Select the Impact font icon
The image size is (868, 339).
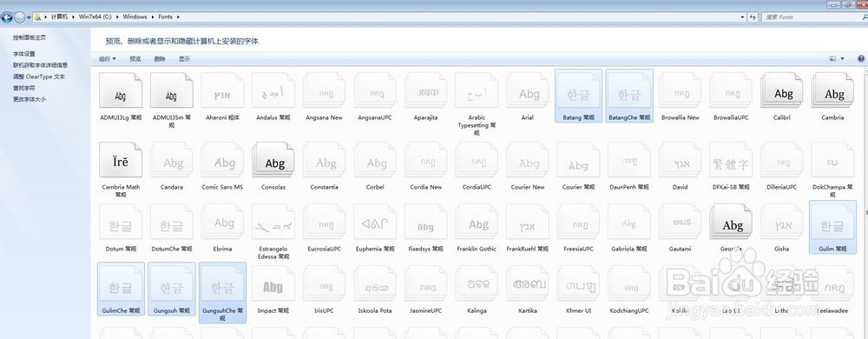click(273, 284)
